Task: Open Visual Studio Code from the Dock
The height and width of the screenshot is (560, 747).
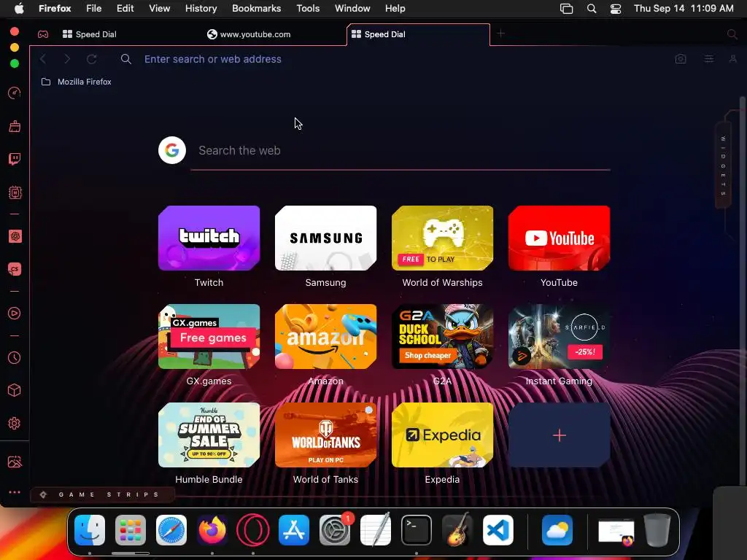Action: pos(498,530)
